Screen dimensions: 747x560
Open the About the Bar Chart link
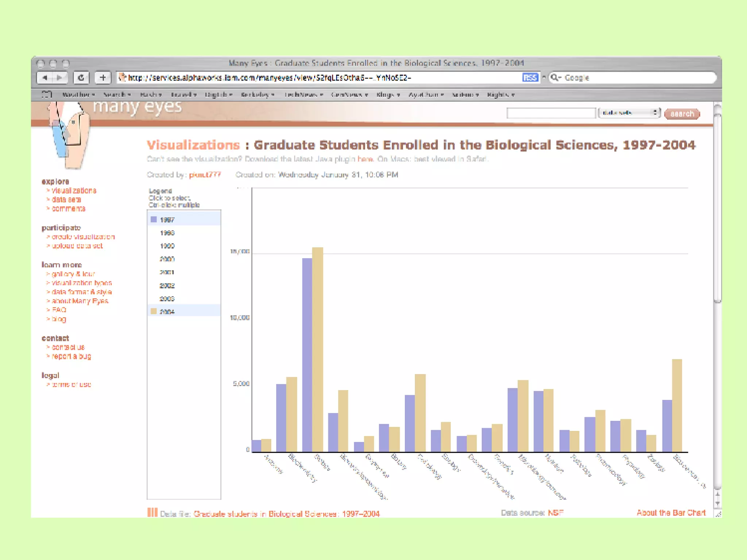click(x=671, y=513)
